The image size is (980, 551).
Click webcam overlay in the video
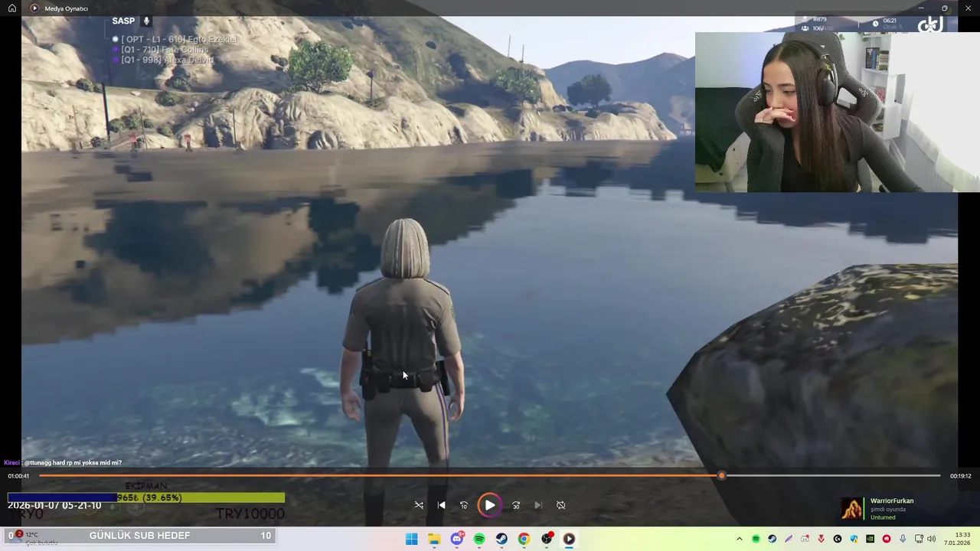tap(837, 112)
